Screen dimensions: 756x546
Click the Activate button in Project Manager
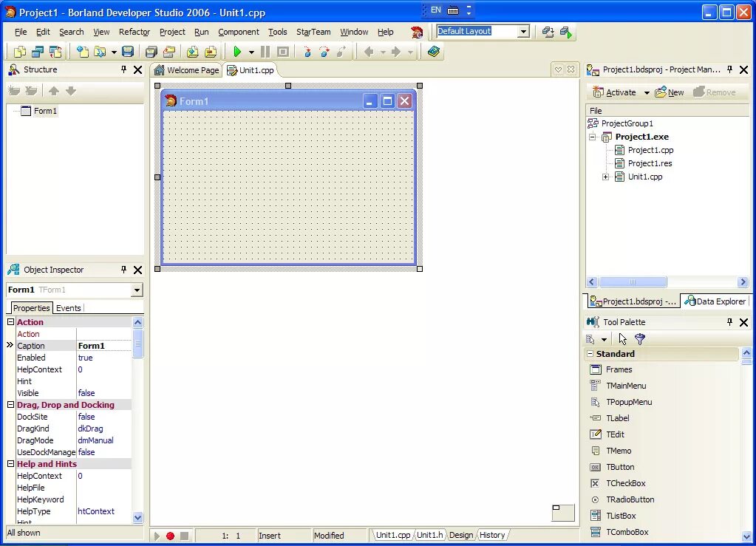coord(614,92)
